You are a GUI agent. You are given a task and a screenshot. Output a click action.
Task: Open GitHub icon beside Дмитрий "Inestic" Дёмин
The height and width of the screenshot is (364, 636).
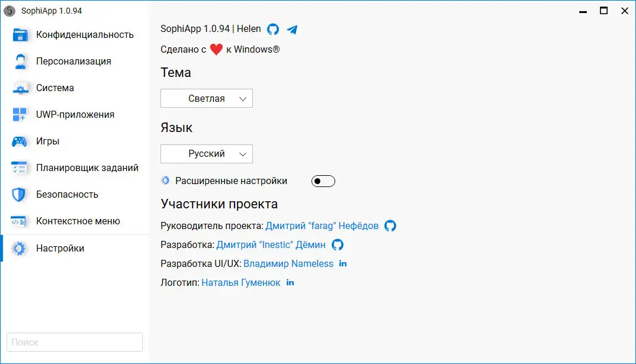(338, 244)
